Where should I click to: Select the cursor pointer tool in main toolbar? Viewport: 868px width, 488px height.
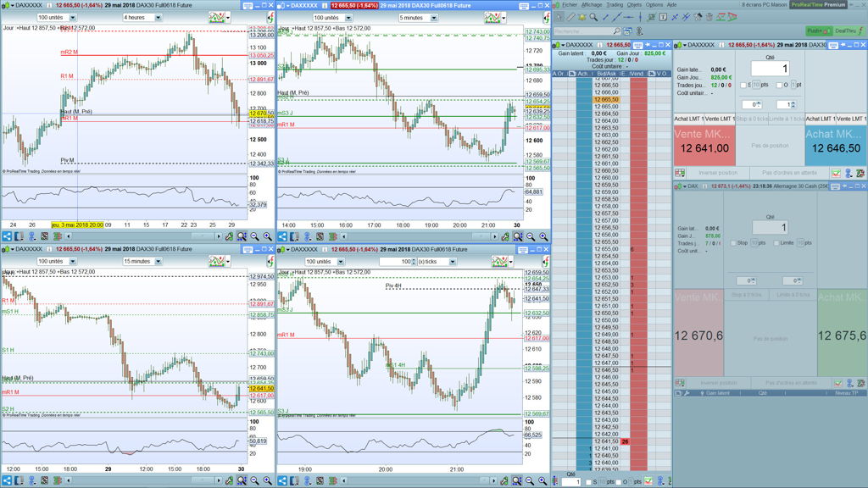[x=559, y=17]
